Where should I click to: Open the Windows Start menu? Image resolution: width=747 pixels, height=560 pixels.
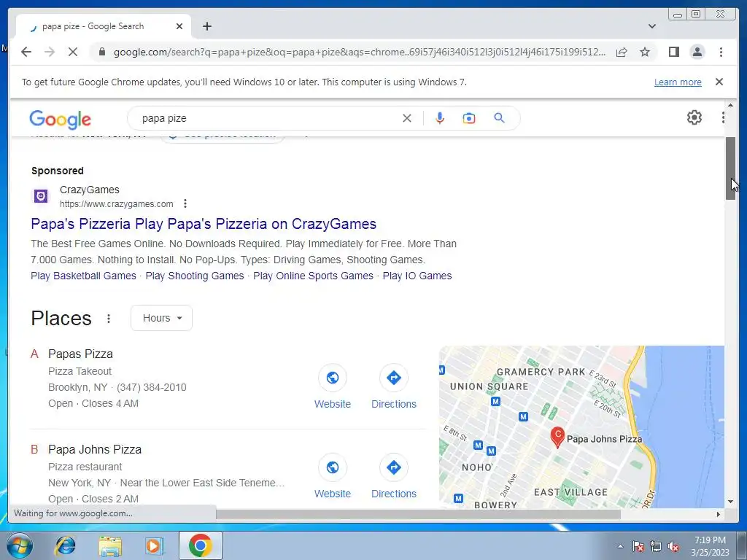click(20, 545)
